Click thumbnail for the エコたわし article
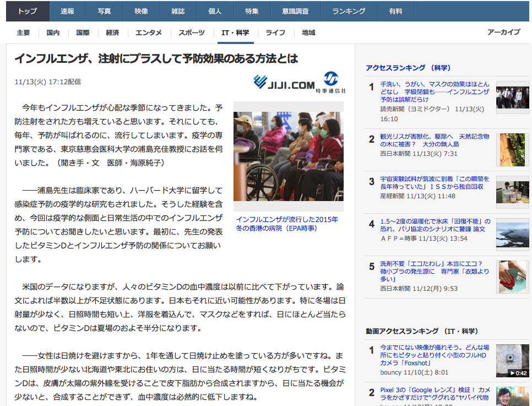The width and height of the screenshot is (532, 406). (512, 277)
